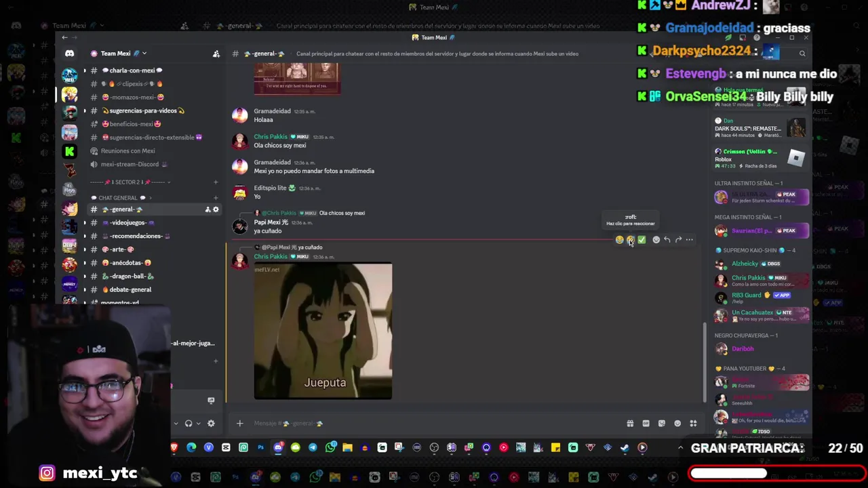
Task: Open Discord direct messages home icon
Action: point(69,54)
